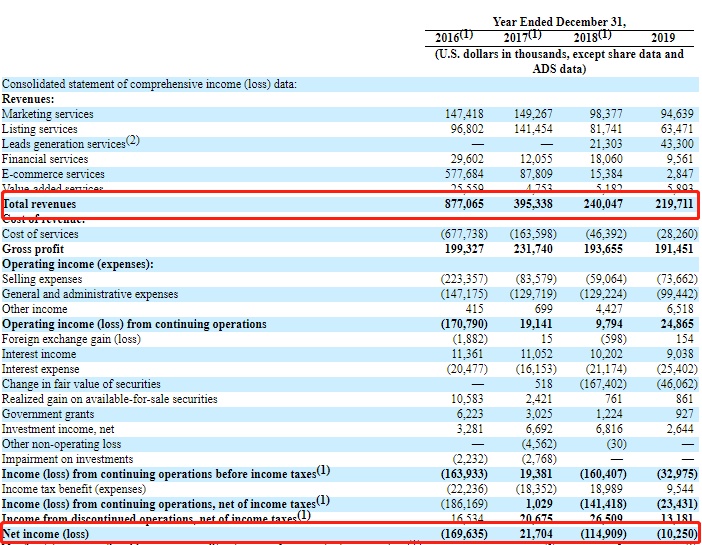Click the 877,065 total revenues value
This screenshot has height=545, width=702.
point(462,204)
